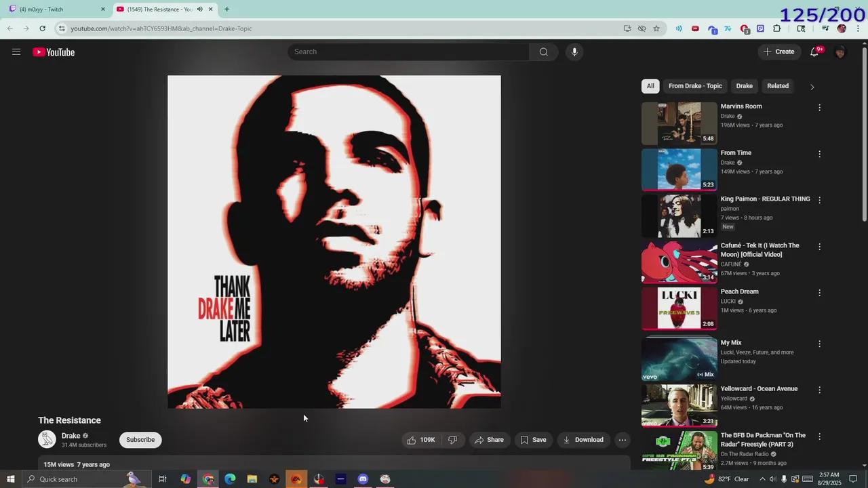
Task: Click the Download button
Action: (583, 440)
